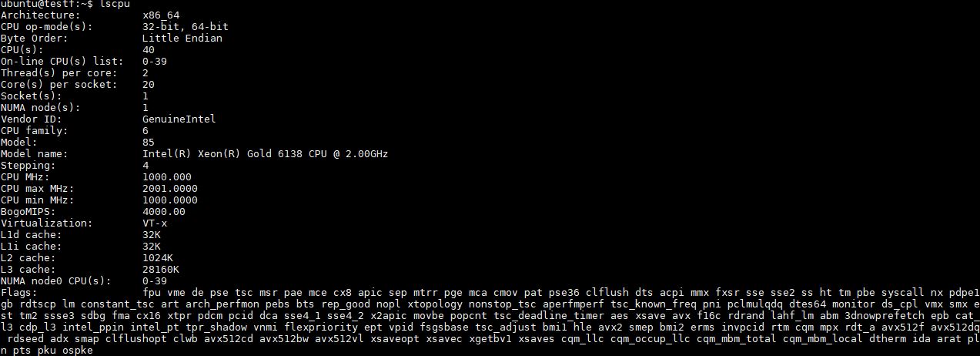Click the L3 cache 28160K value
980x356 pixels.
tap(160, 270)
